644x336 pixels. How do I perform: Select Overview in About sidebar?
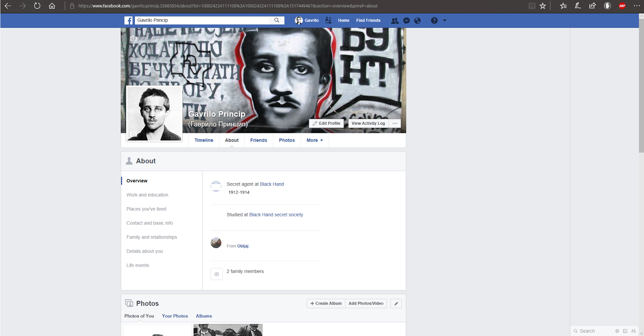(x=137, y=181)
